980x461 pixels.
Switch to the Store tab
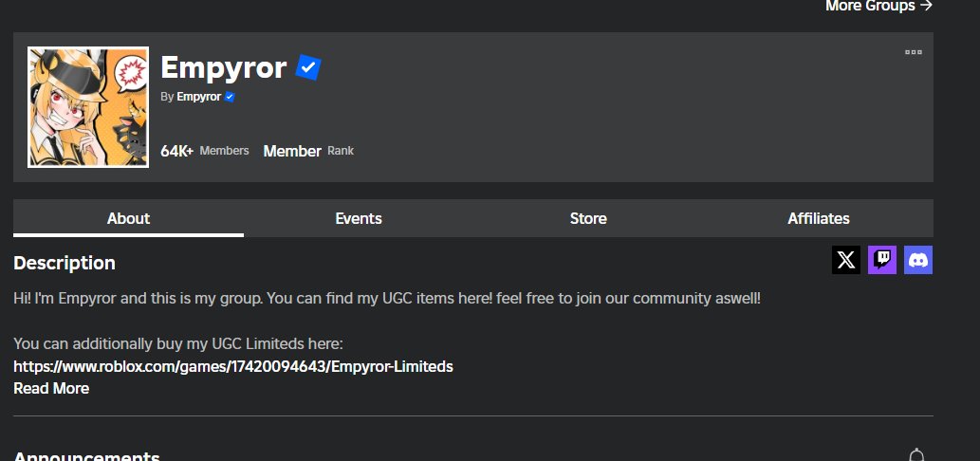[588, 218]
